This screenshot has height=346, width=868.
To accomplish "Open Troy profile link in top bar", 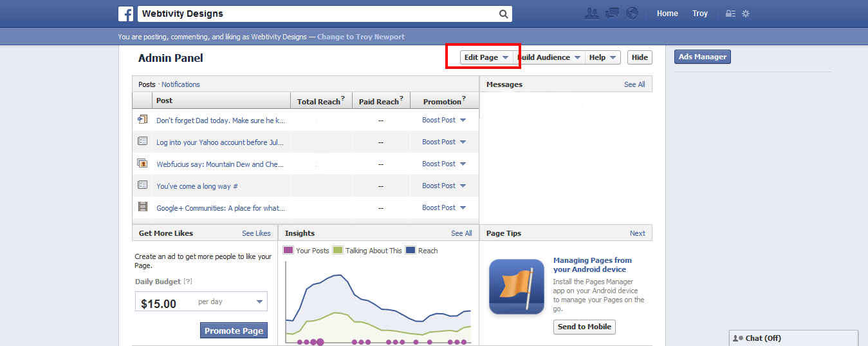I will point(700,14).
